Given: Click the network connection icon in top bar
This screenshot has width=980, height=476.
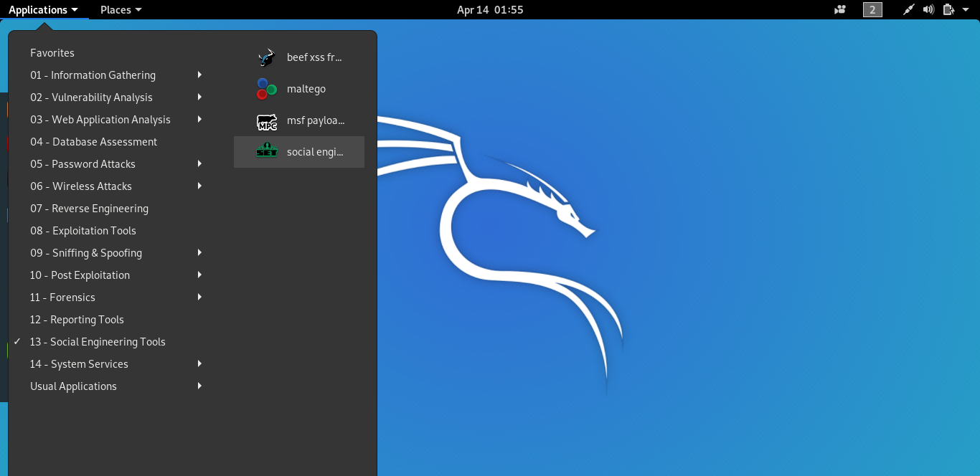Looking at the screenshot, I should (x=909, y=10).
